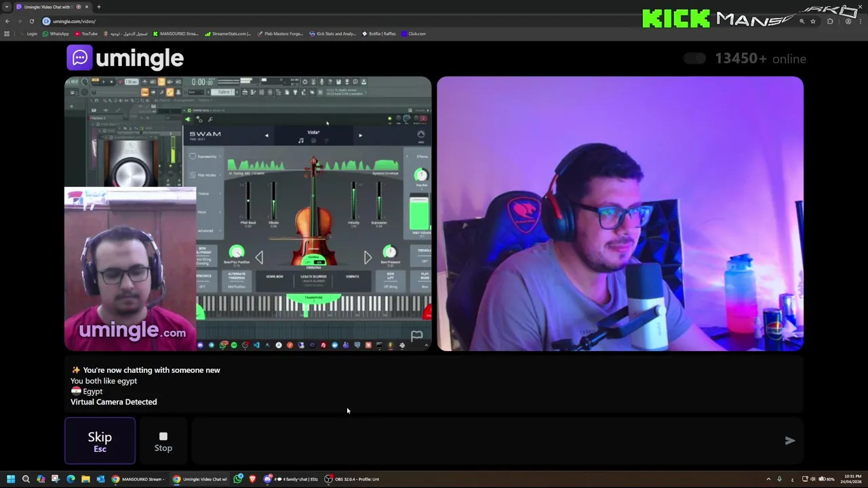Open the StreamerStats.com bookmark
This screenshot has width=868, height=488.
point(228,33)
